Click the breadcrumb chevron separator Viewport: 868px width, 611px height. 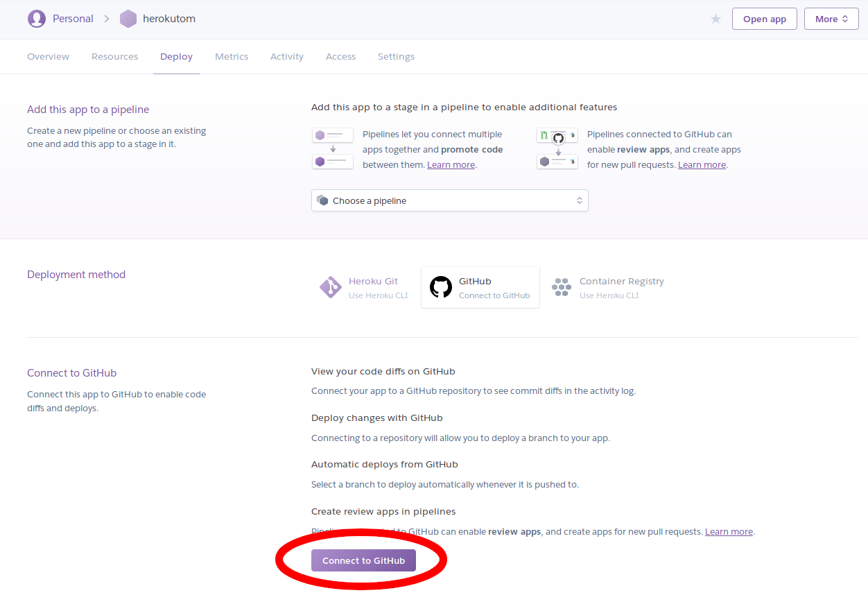[107, 19]
